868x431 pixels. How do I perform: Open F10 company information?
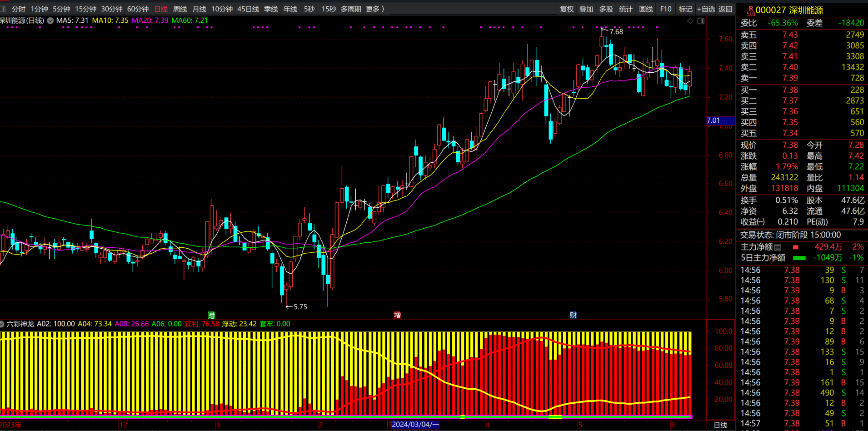click(x=666, y=9)
